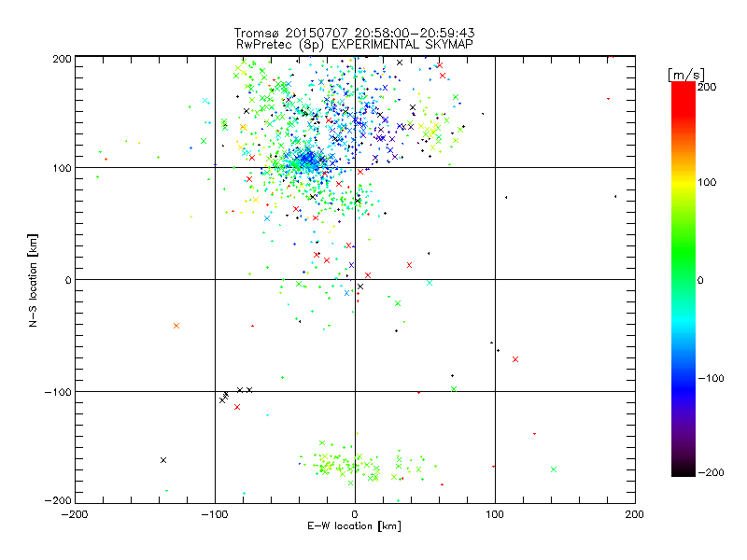Click the isolated orange X marker left of center
747x560 pixels.
pos(176,326)
